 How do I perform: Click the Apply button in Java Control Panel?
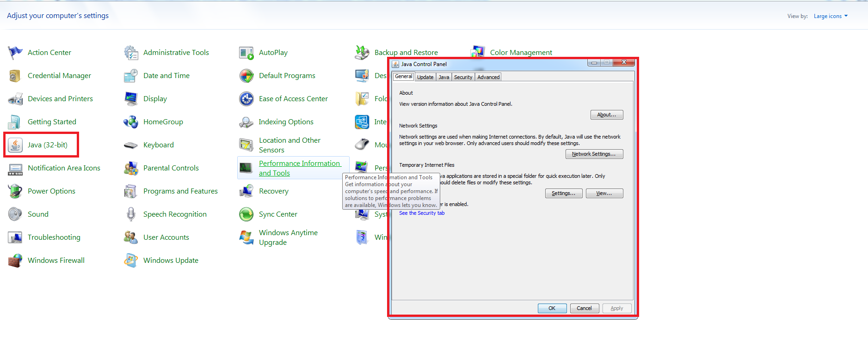click(x=617, y=308)
